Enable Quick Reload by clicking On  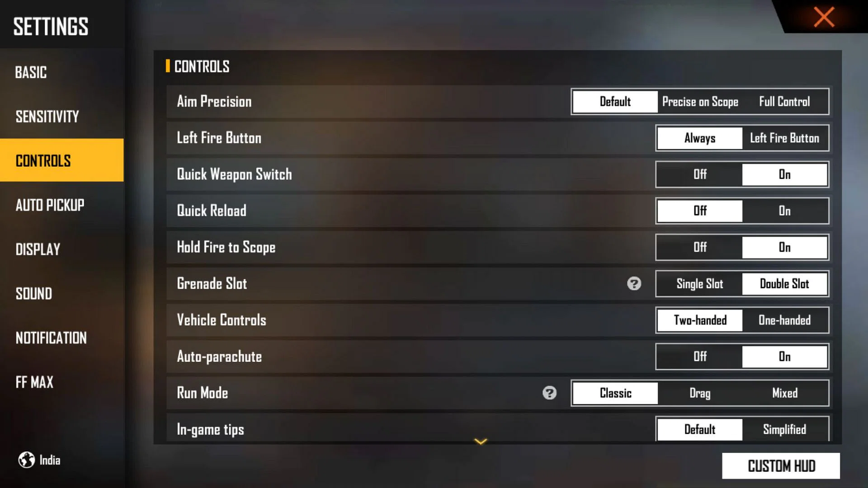pyautogui.click(x=784, y=211)
